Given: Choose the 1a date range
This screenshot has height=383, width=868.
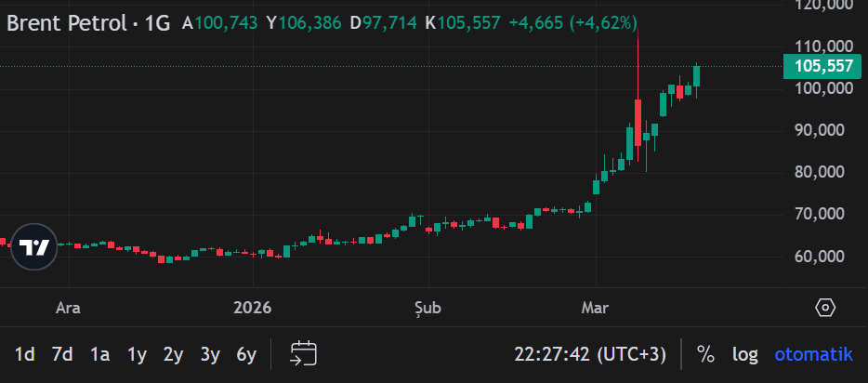Looking at the screenshot, I should [x=99, y=354].
